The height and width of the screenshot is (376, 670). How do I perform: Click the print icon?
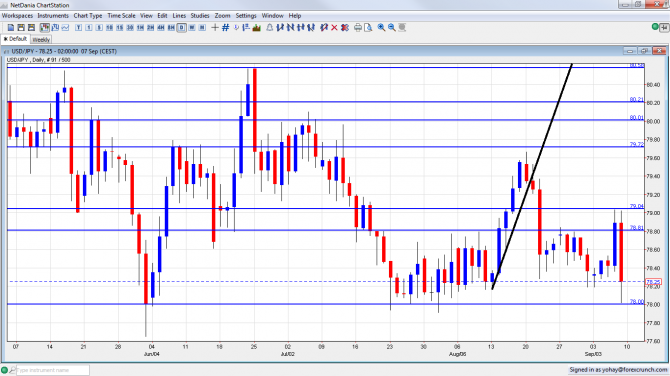[358, 27]
